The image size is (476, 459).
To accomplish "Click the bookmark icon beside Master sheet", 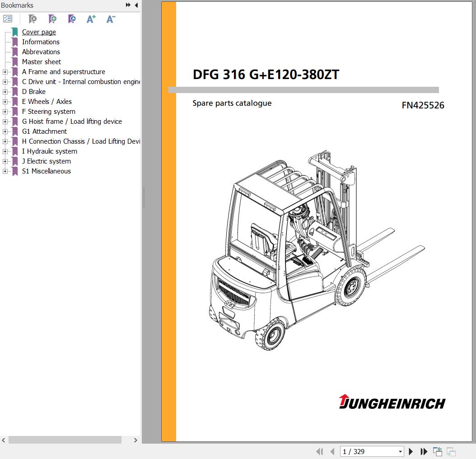I will (15, 61).
